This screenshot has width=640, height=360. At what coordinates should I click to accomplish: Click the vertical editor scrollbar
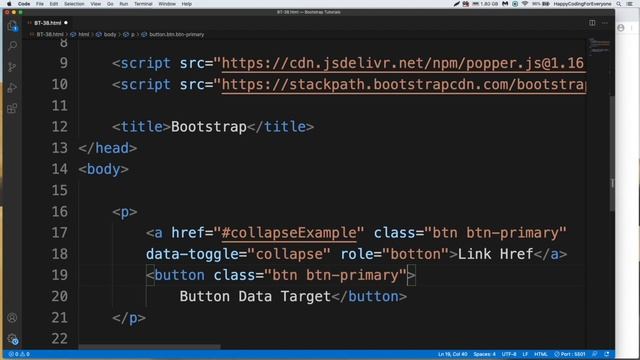pyautogui.click(x=612, y=153)
